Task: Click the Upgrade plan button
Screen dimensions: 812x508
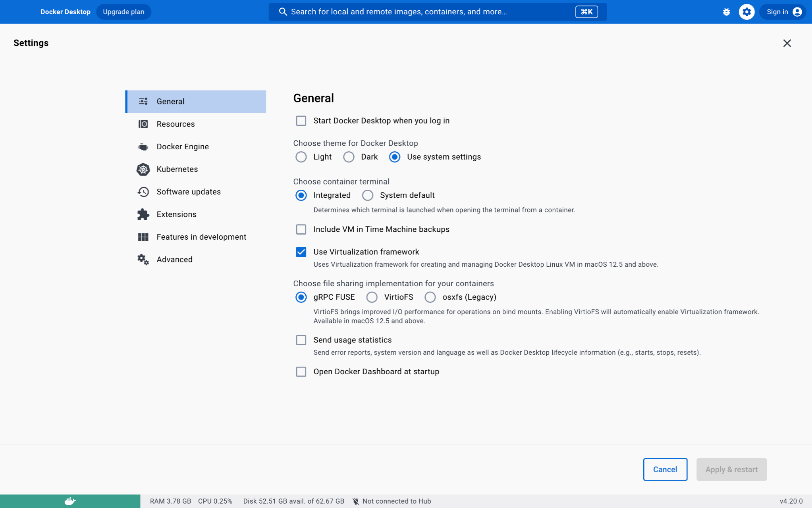Action: pos(123,12)
